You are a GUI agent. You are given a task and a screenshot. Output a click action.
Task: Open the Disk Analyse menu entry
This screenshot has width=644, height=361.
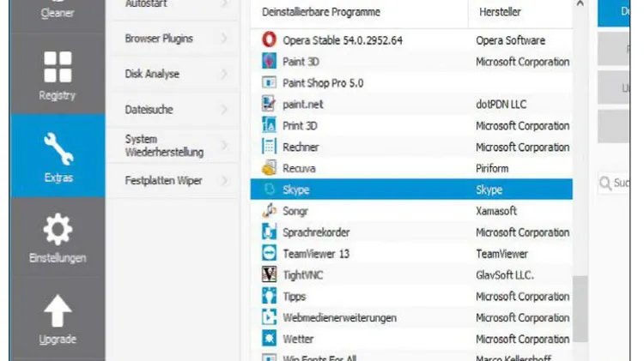tap(174, 74)
